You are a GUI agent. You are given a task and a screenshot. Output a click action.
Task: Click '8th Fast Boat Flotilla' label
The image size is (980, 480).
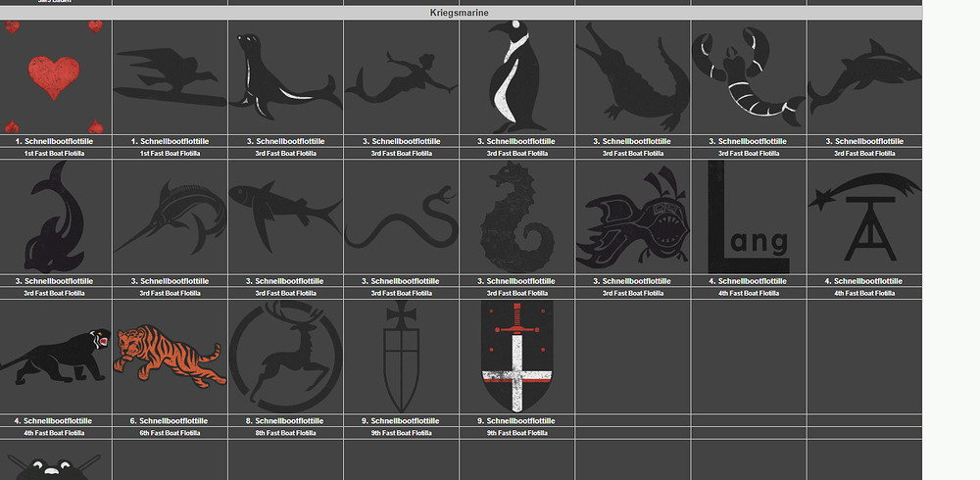[285, 433]
